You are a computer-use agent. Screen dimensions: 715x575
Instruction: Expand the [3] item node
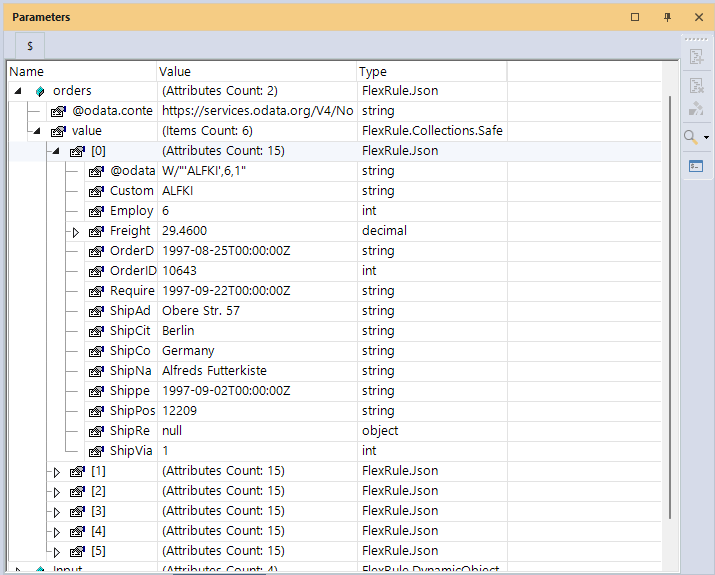(x=57, y=513)
